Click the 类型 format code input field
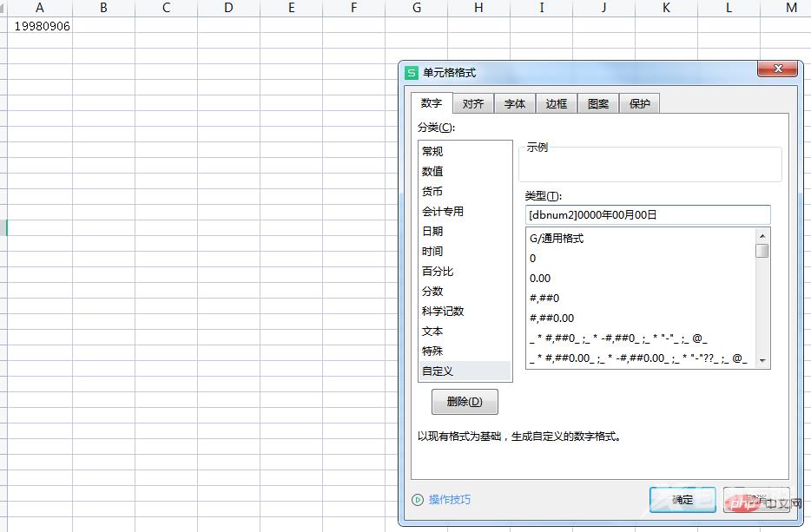Screen dimensions: 811x532 (x=647, y=214)
